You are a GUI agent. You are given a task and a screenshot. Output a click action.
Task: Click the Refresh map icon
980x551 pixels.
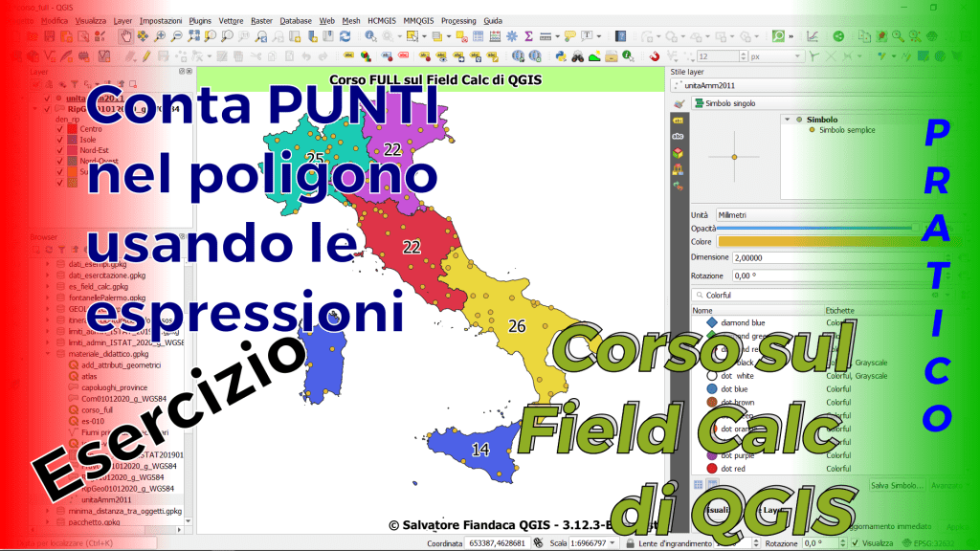point(345,36)
